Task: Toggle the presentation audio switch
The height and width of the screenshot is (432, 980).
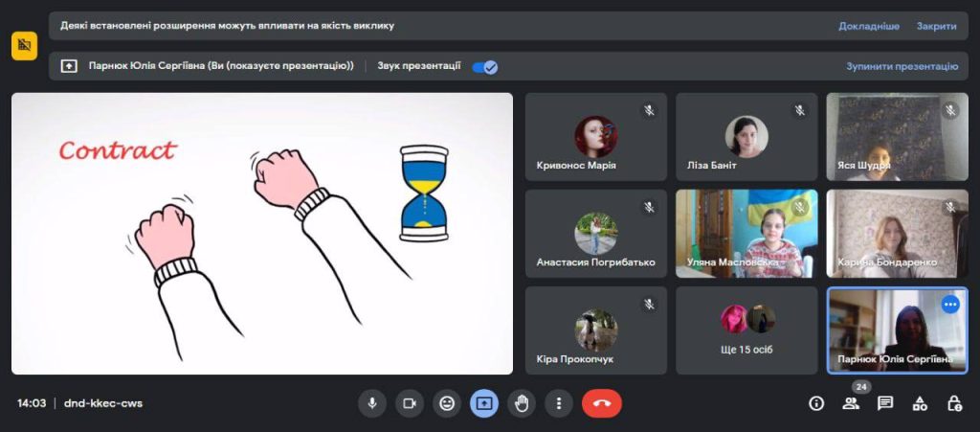Action: (485, 67)
